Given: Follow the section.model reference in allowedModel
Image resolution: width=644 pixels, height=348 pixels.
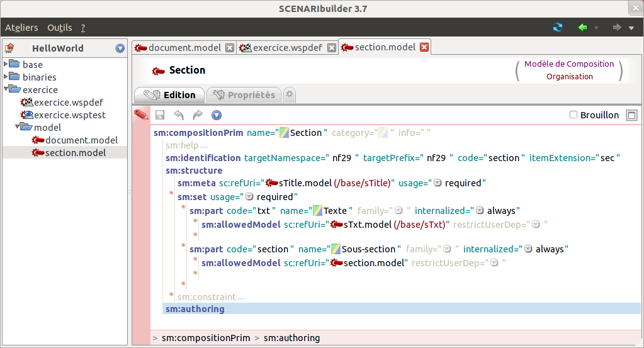Looking at the screenshot, I should pyautogui.click(x=367, y=263).
